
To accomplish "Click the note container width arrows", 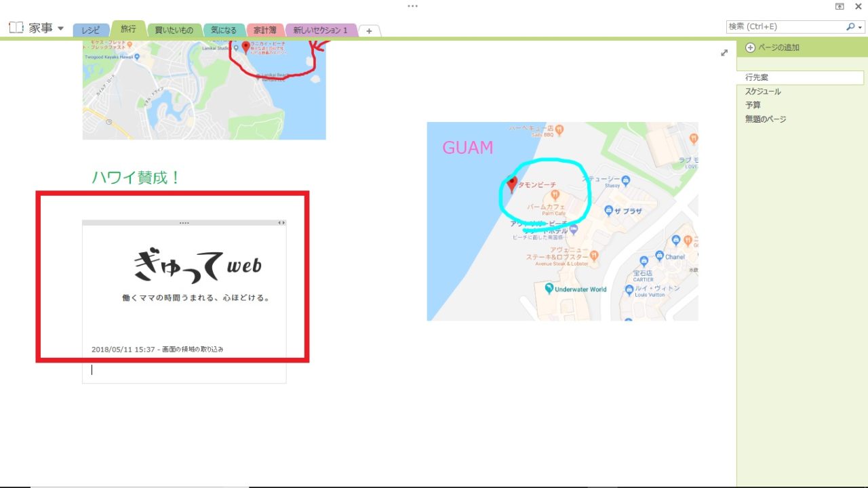I will click(x=281, y=222).
